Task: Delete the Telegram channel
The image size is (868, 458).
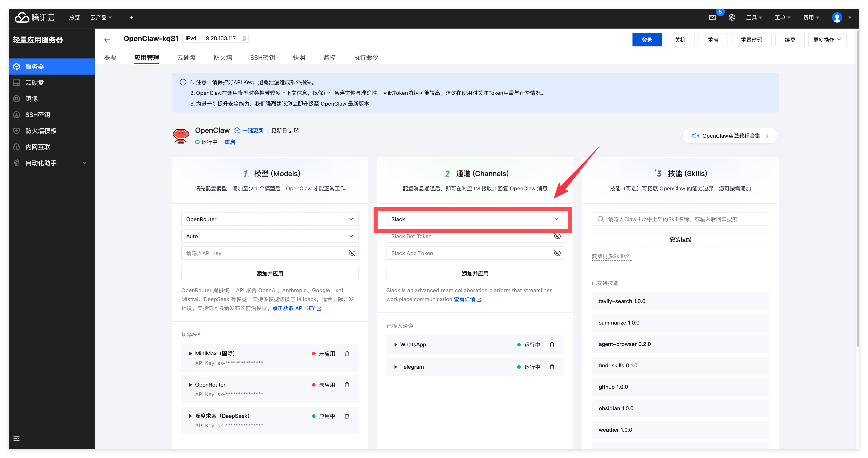Action: (x=552, y=367)
